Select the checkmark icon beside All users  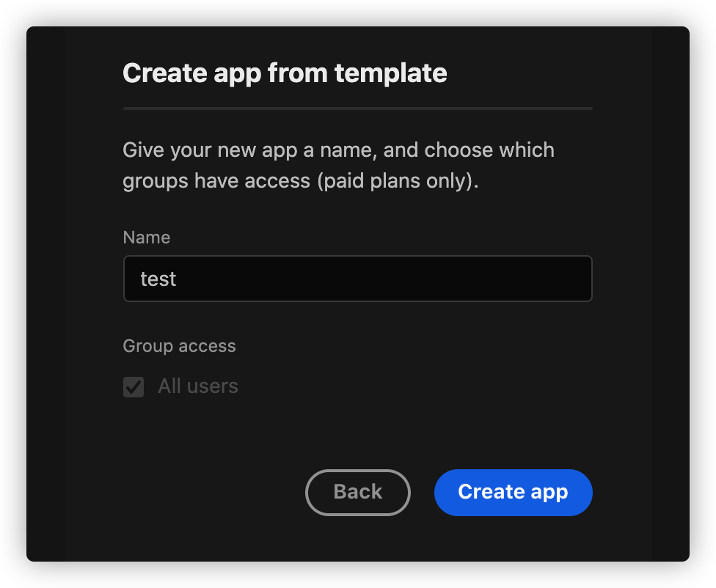pyautogui.click(x=134, y=386)
